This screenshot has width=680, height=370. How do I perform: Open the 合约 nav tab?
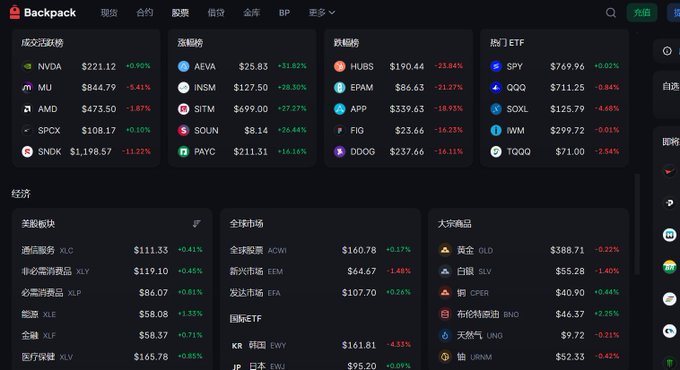pyautogui.click(x=144, y=13)
